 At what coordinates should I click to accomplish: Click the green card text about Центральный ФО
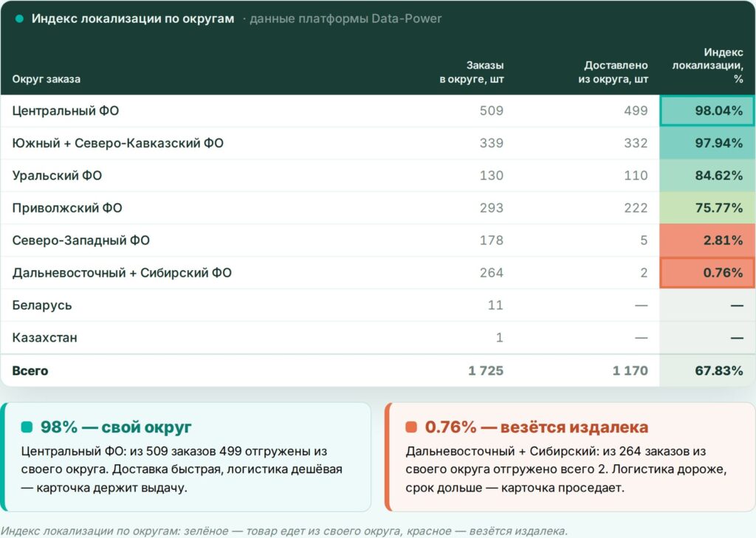(x=182, y=469)
